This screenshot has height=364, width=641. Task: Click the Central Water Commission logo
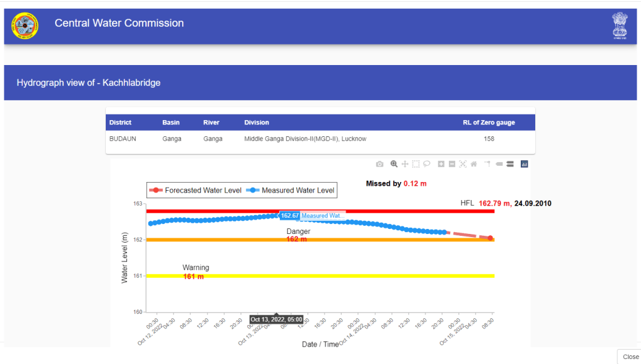click(25, 26)
